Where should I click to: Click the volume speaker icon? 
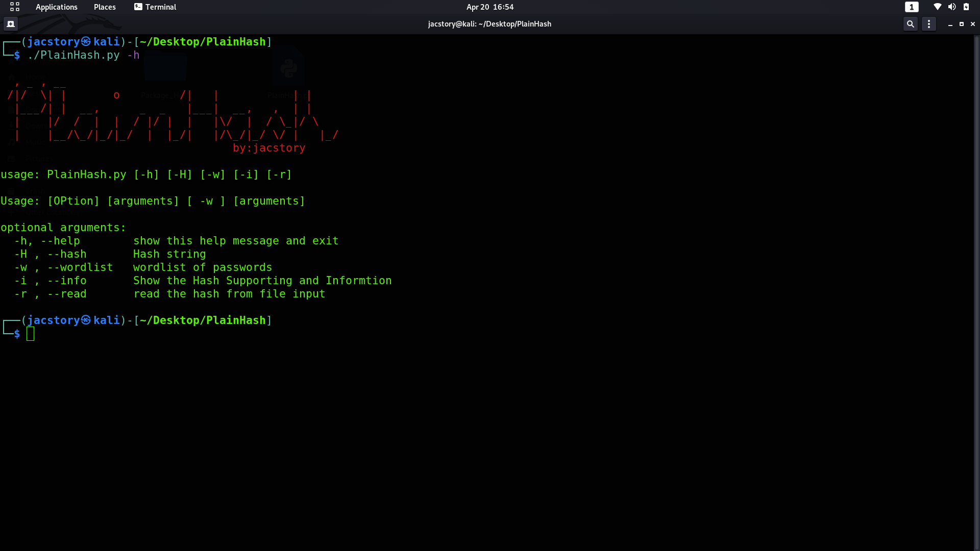(x=952, y=7)
